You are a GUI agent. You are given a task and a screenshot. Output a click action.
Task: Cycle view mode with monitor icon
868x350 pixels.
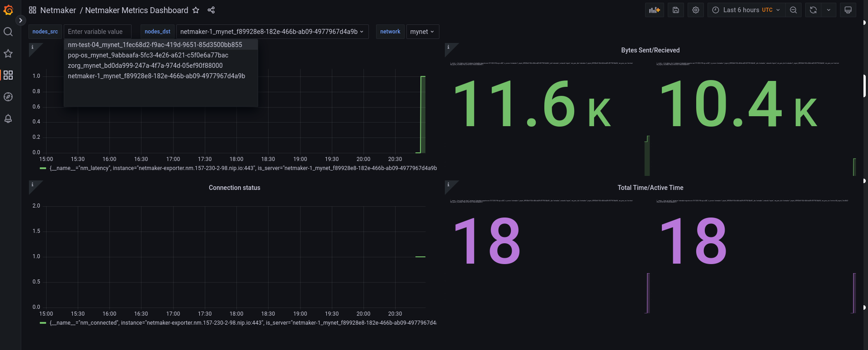pos(848,10)
